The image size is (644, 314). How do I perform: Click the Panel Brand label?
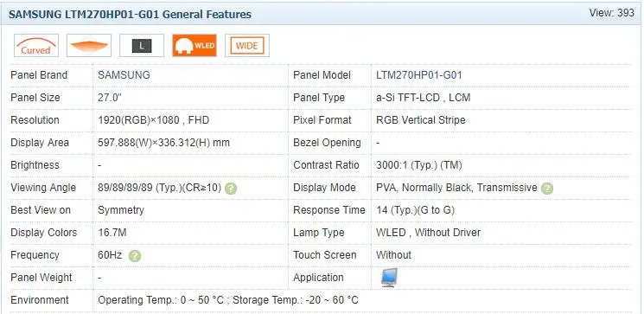click(x=39, y=75)
